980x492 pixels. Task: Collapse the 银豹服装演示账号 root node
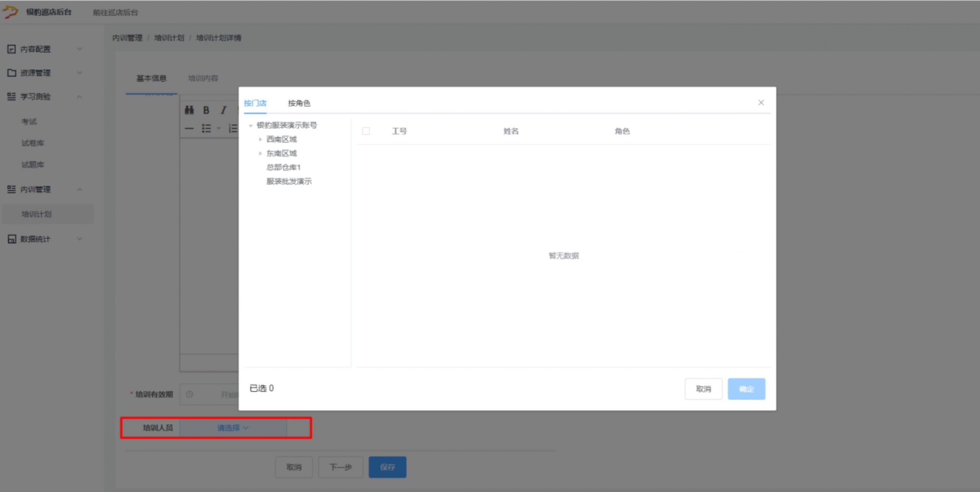click(x=250, y=126)
